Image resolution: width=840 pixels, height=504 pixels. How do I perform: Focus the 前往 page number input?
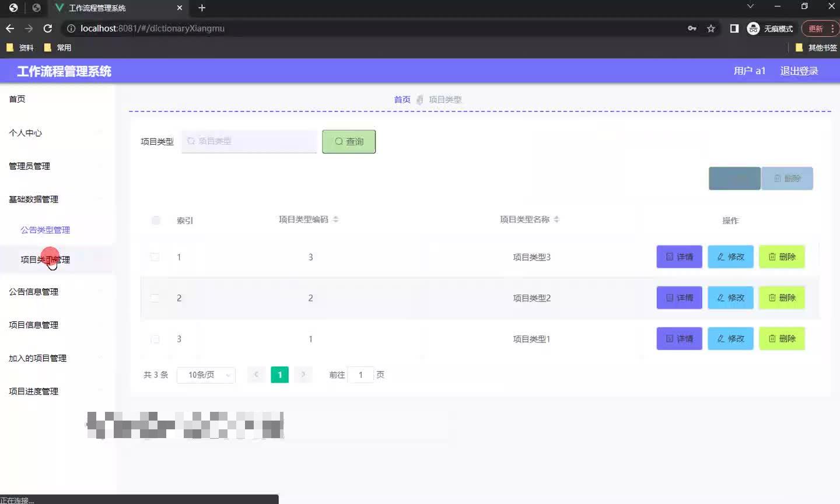point(360,374)
